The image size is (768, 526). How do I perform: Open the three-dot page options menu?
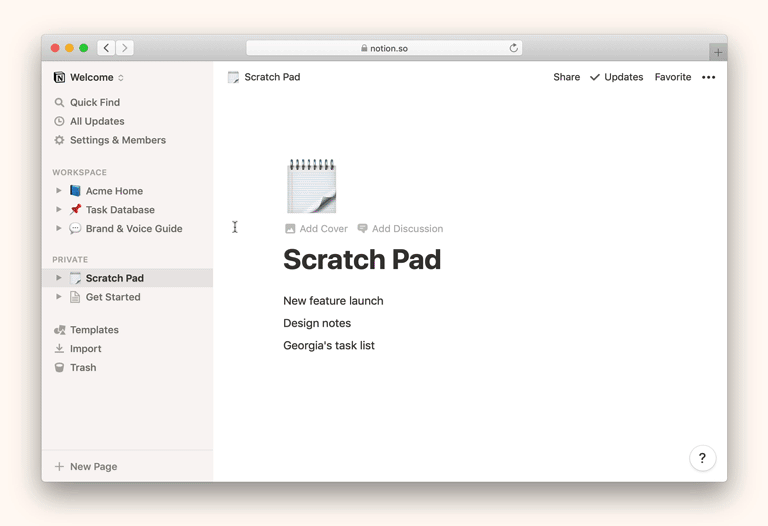[x=708, y=77]
